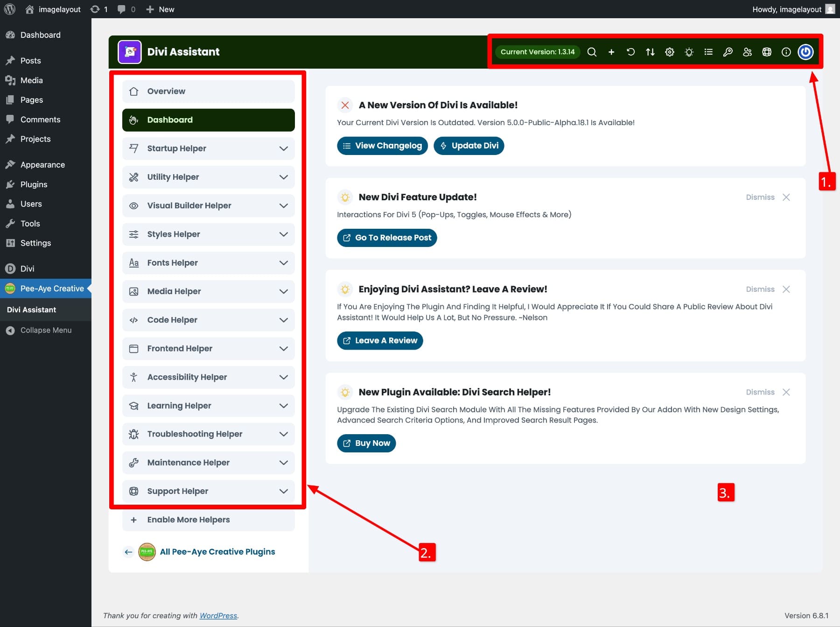
Task: Click the lightbulb icon for feature updates
Action: pos(689,52)
